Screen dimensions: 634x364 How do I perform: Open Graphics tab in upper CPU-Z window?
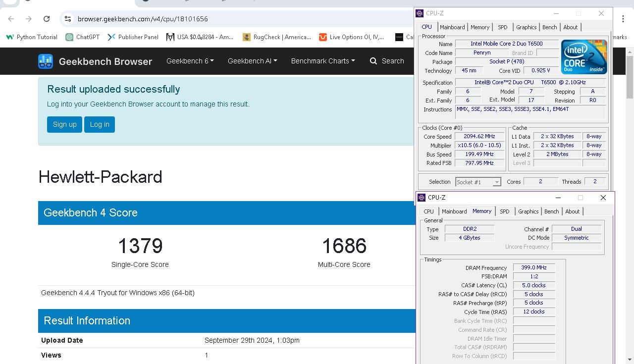(x=526, y=27)
